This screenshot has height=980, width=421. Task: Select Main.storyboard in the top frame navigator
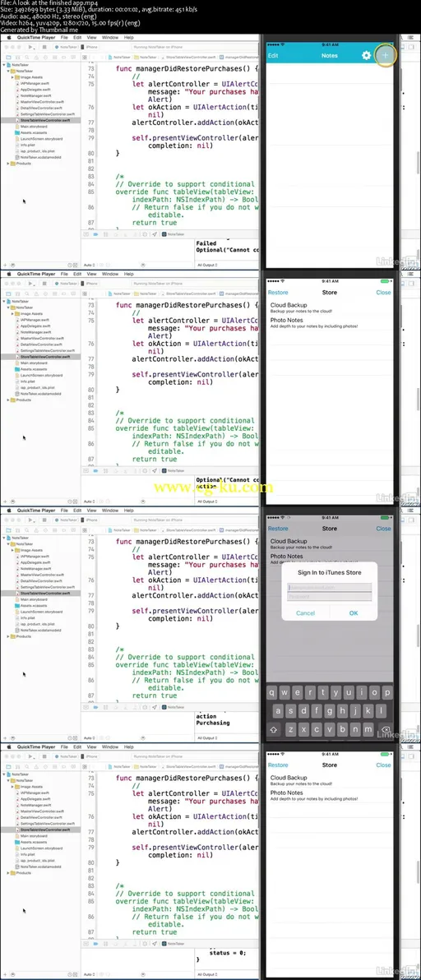(33, 127)
